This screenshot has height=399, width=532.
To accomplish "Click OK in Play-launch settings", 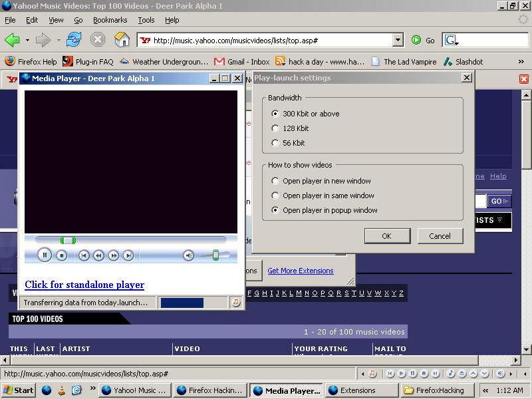I will (386, 236).
